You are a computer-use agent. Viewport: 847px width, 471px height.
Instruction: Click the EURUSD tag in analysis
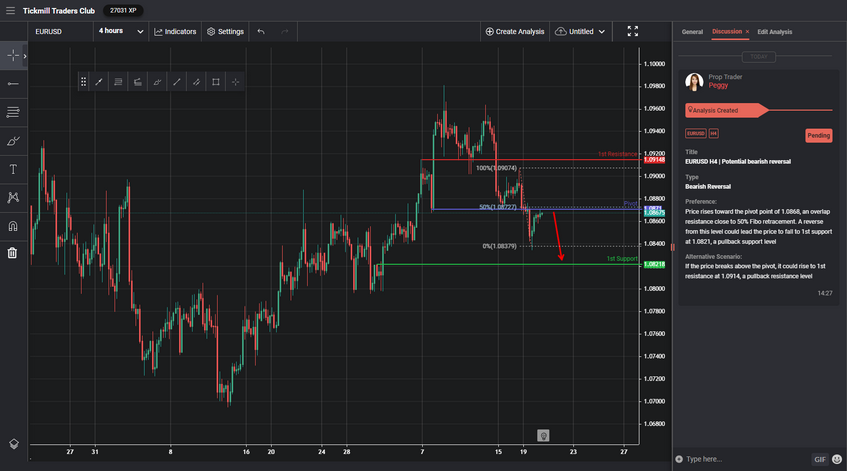click(x=696, y=133)
